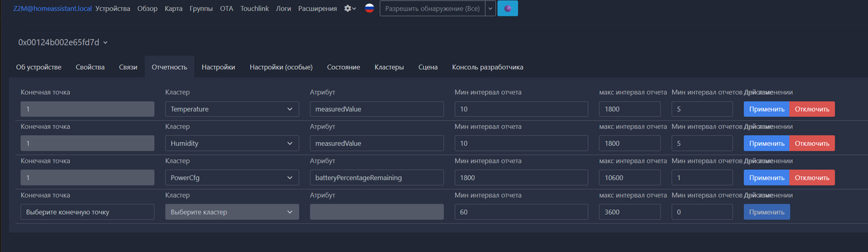Click min interval field in Temperature row
The width and height of the screenshot is (868, 252).
[x=521, y=109]
